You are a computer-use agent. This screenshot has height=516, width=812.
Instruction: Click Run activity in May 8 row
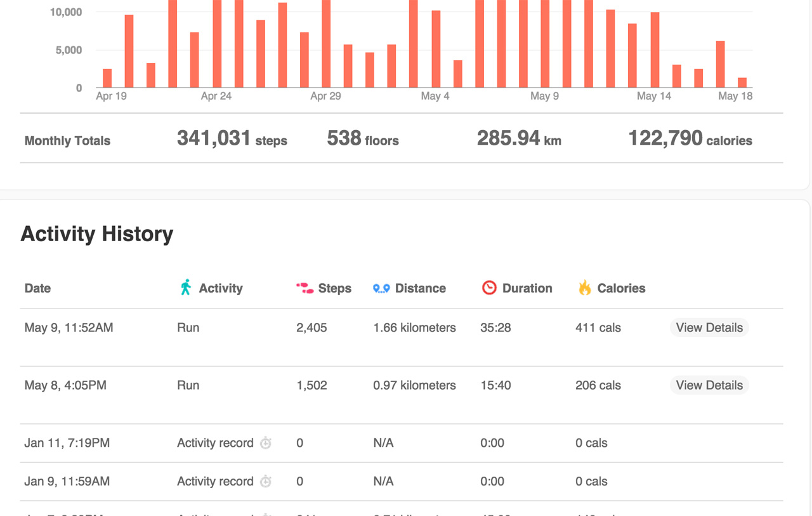pos(188,385)
